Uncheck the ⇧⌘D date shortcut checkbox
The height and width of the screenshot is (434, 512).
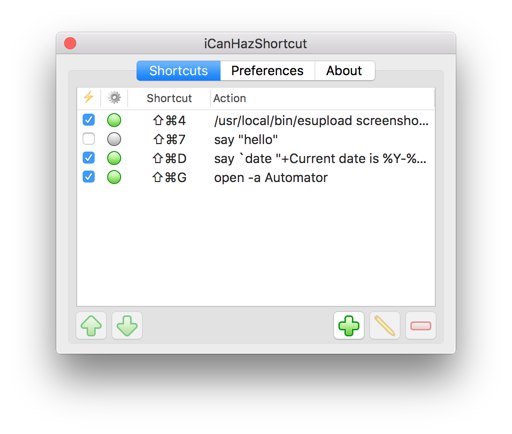coord(89,158)
